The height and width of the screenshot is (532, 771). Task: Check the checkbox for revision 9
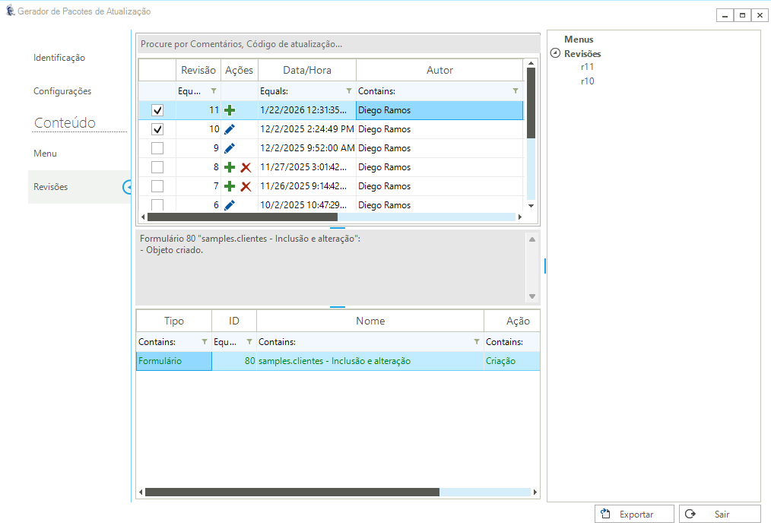coord(157,148)
